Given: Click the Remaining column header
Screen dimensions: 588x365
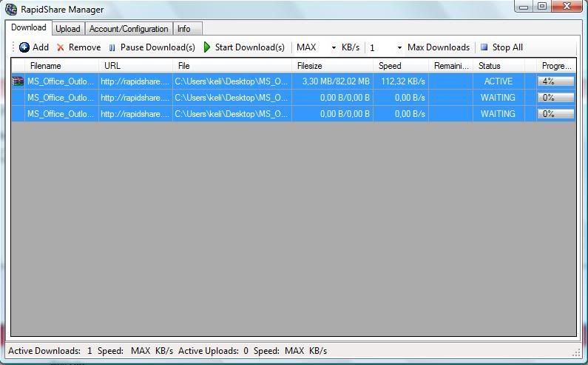Looking at the screenshot, I should click(450, 66).
